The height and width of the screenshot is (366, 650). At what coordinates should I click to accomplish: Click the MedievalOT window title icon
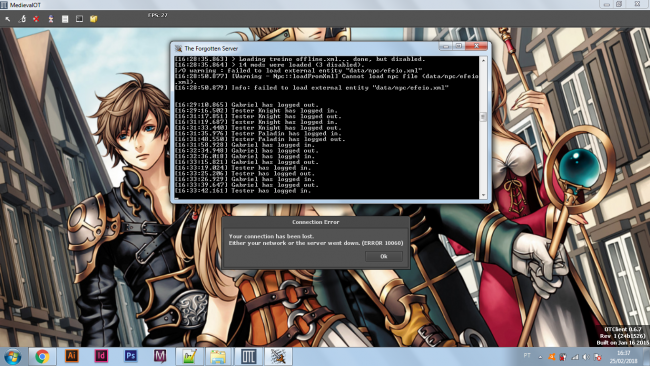point(4,5)
